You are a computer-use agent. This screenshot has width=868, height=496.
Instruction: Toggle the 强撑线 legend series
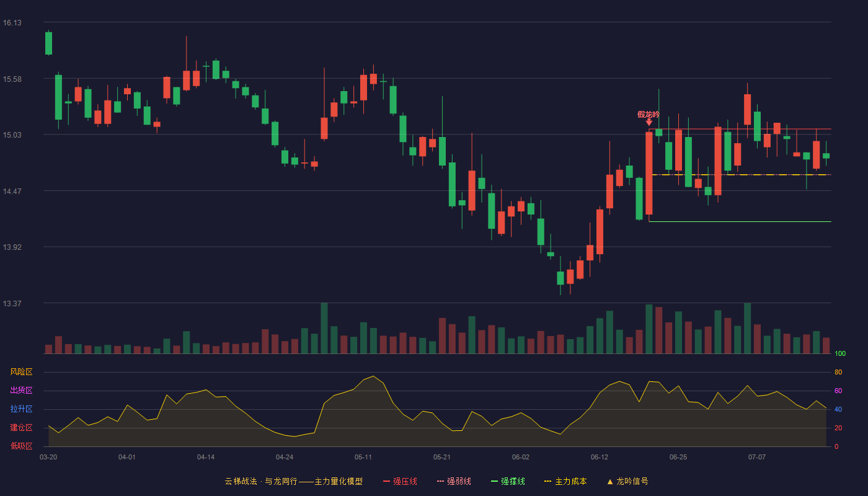[x=508, y=481]
